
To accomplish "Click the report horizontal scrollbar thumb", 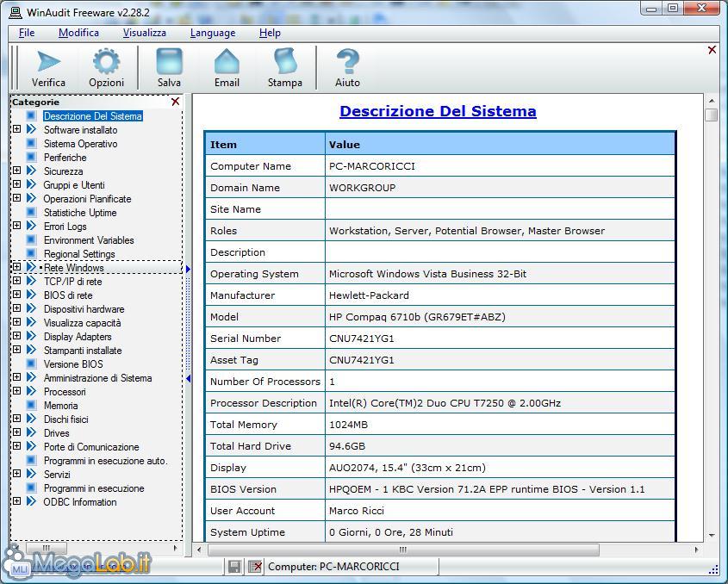I will click(x=403, y=550).
